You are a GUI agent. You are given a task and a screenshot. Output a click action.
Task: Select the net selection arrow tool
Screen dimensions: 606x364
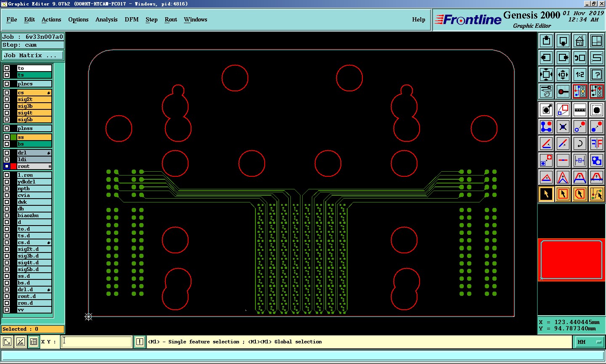pos(597,194)
